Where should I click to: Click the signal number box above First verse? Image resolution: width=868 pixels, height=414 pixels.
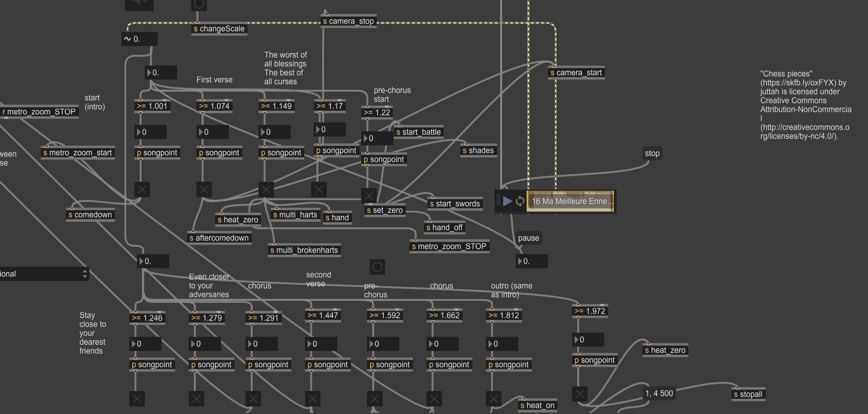139,39
